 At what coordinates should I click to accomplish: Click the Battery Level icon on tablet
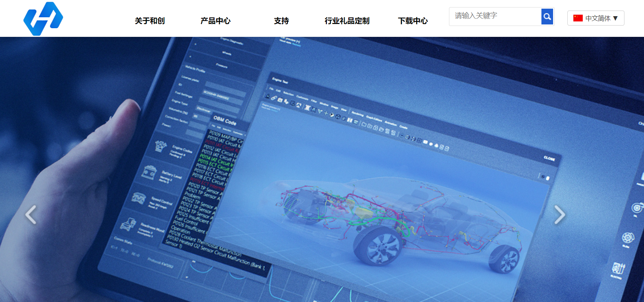[150, 172]
